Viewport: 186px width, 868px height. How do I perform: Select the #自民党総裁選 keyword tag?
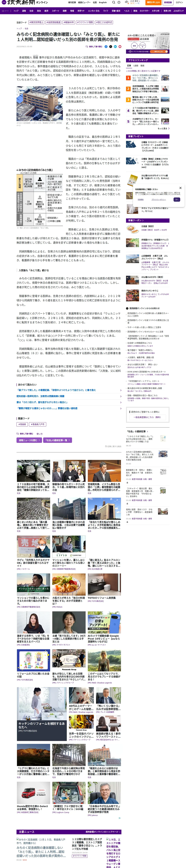tap(53, 23)
